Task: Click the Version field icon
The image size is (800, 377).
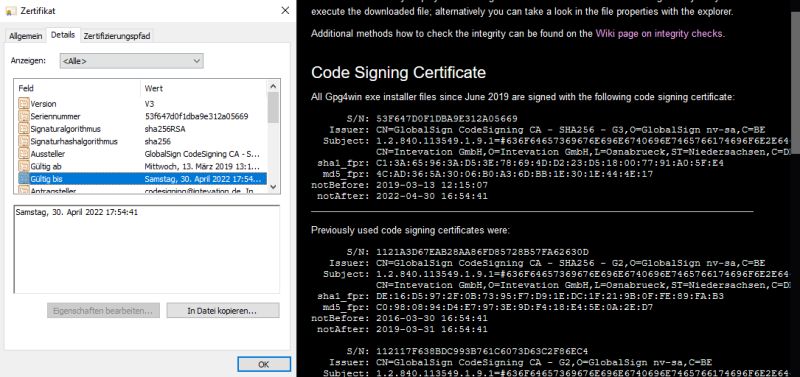Action: tap(23, 104)
